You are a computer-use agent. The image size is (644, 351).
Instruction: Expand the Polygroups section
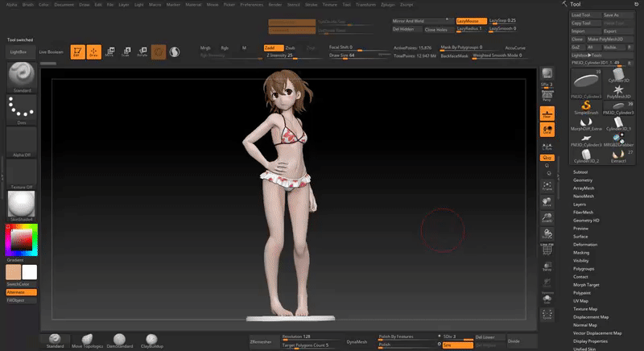(584, 269)
